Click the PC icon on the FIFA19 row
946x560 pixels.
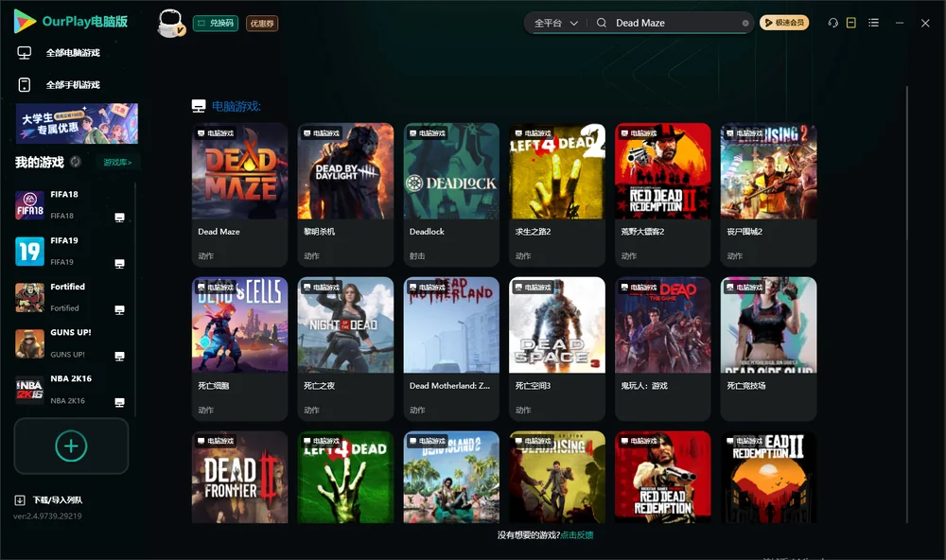pos(119,264)
